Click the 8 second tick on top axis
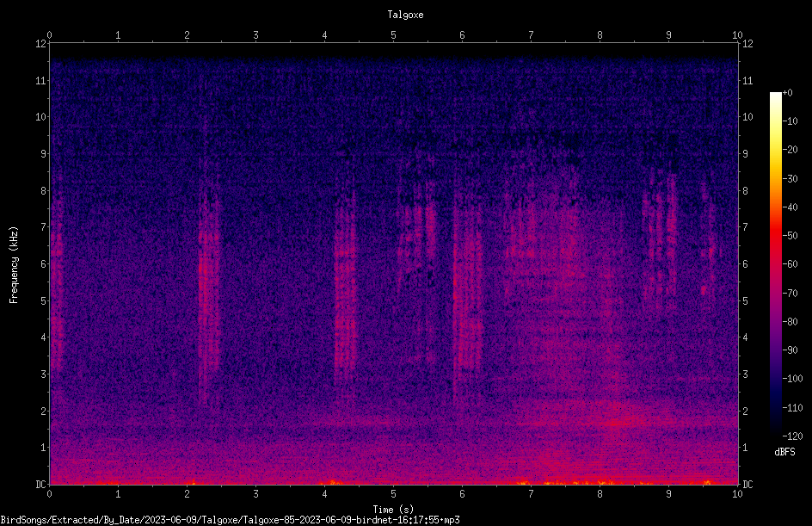This screenshot has height=526, width=812. pyautogui.click(x=600, y=34)
